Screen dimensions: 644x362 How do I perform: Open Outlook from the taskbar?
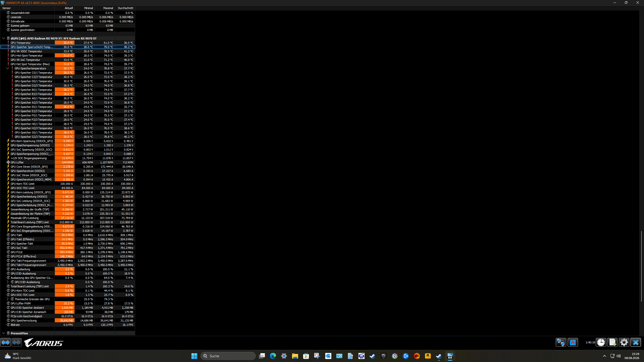328,356
